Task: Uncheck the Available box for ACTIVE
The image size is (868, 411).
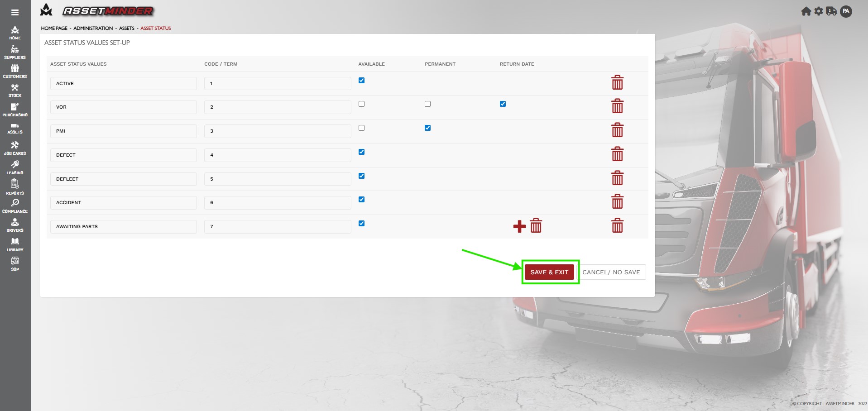Action: (x=361, y=81)
